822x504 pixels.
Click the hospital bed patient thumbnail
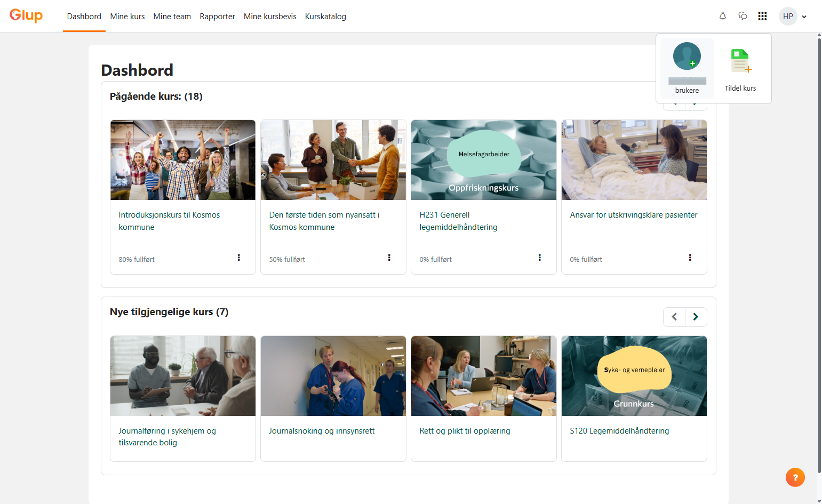[634, 160]
